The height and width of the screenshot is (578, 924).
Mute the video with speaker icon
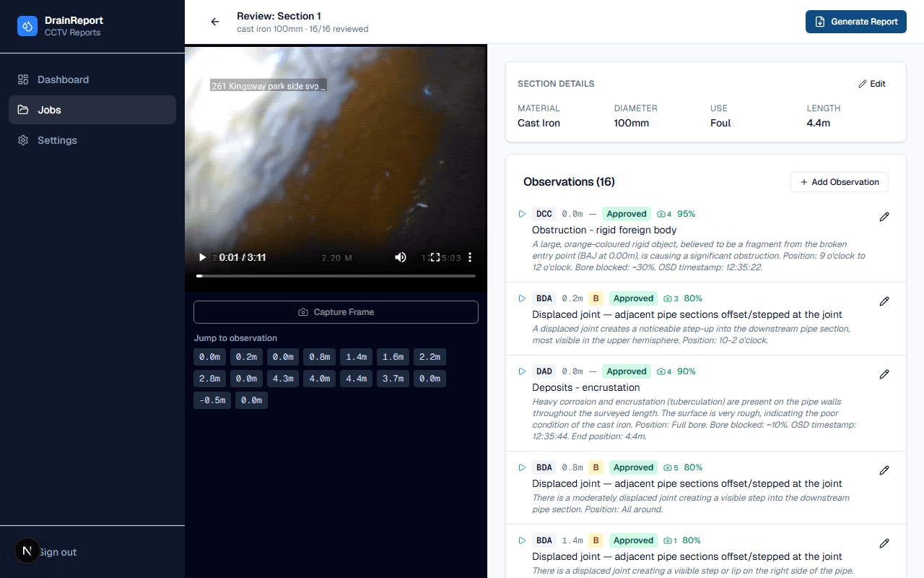tap(401, 257)
